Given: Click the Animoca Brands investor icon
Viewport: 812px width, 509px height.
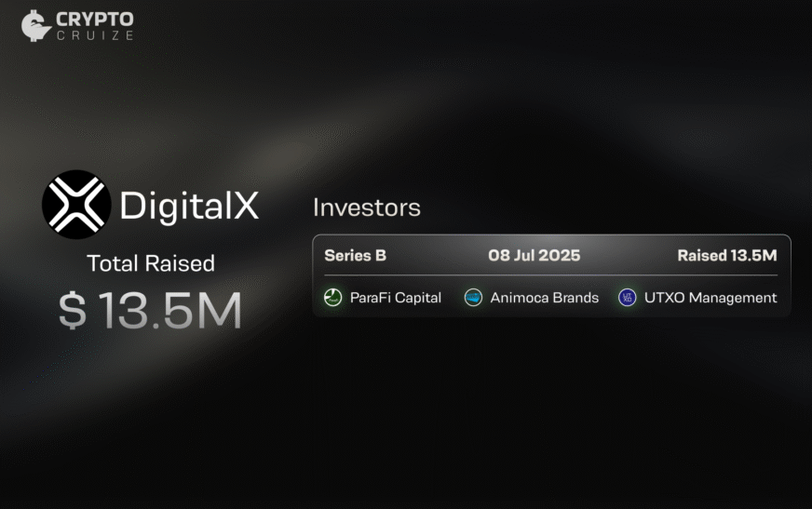Looking at the screenshot, I should 474,298.
